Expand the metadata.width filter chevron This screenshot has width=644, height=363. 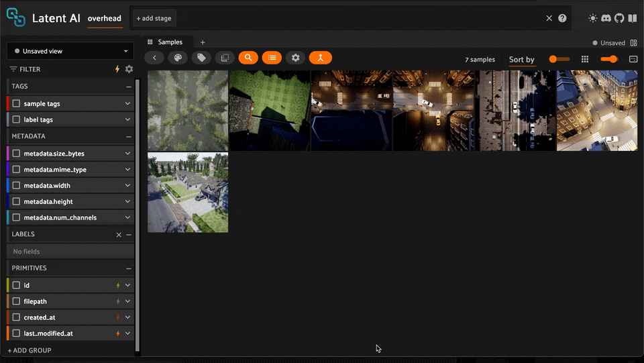pos(127,185)
